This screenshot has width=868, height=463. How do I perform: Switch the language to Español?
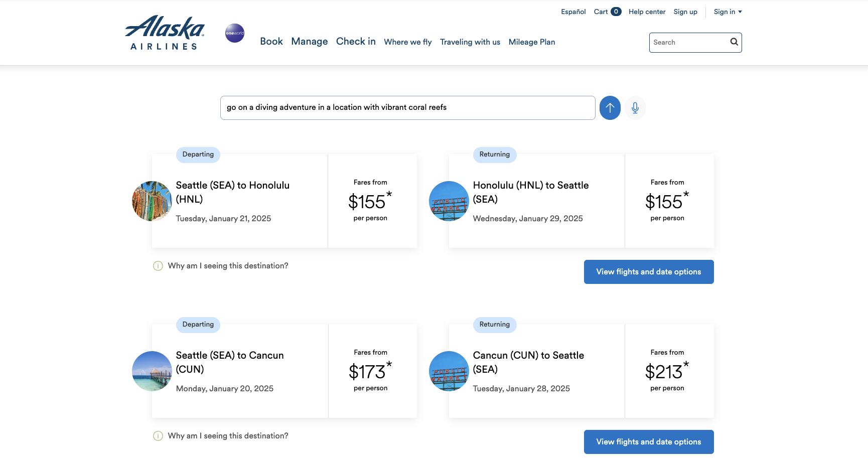coord(573,12)
